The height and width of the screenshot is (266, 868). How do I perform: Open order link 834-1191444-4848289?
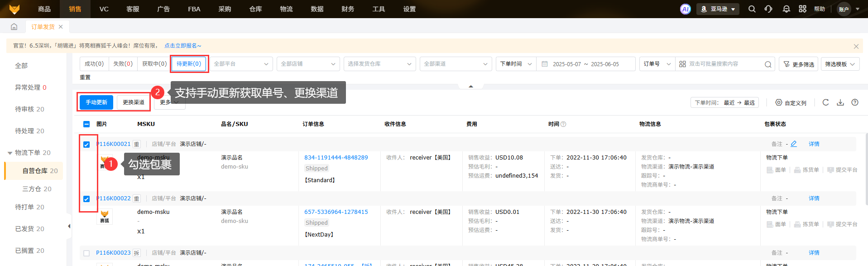(336, 158)
